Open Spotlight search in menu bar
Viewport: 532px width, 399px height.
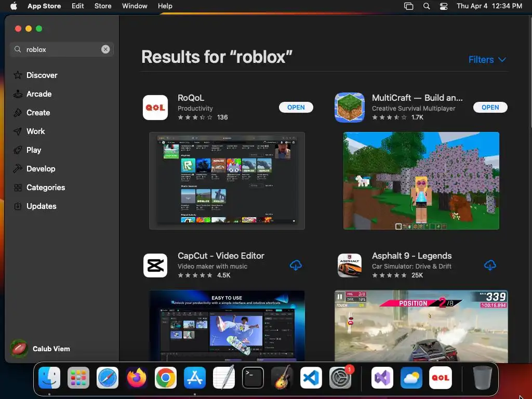[427, 6]
